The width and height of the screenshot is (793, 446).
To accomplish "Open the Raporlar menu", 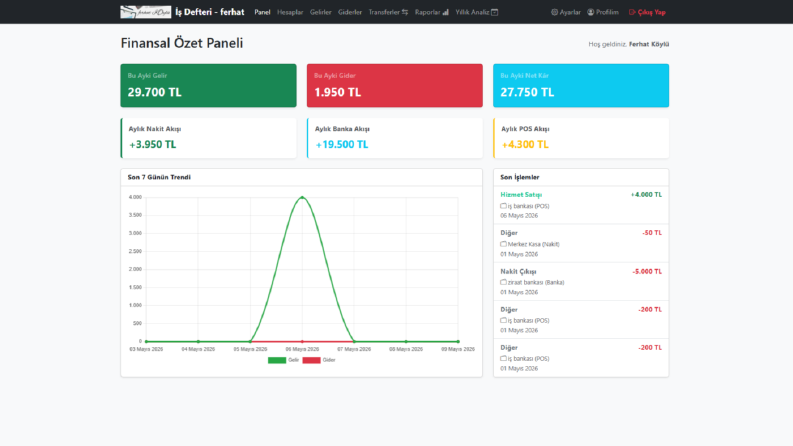I will click(431, 12).
